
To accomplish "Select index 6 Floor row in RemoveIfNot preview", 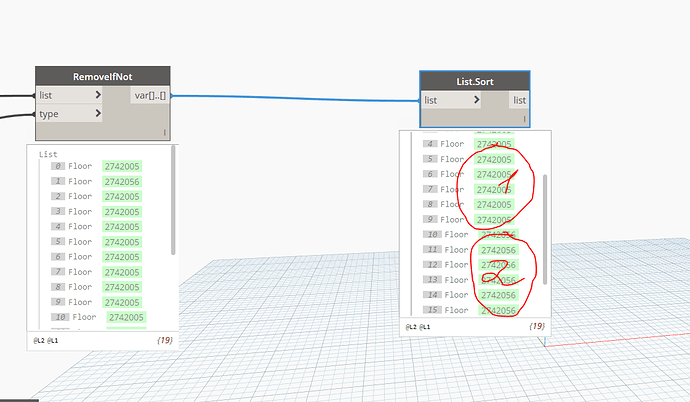I will (x=96, y=257).
